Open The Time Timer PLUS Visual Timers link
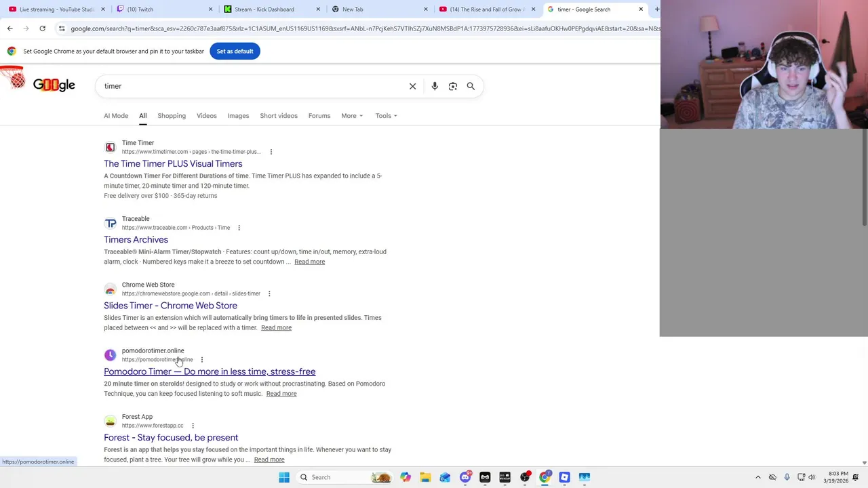 point(173,163)
